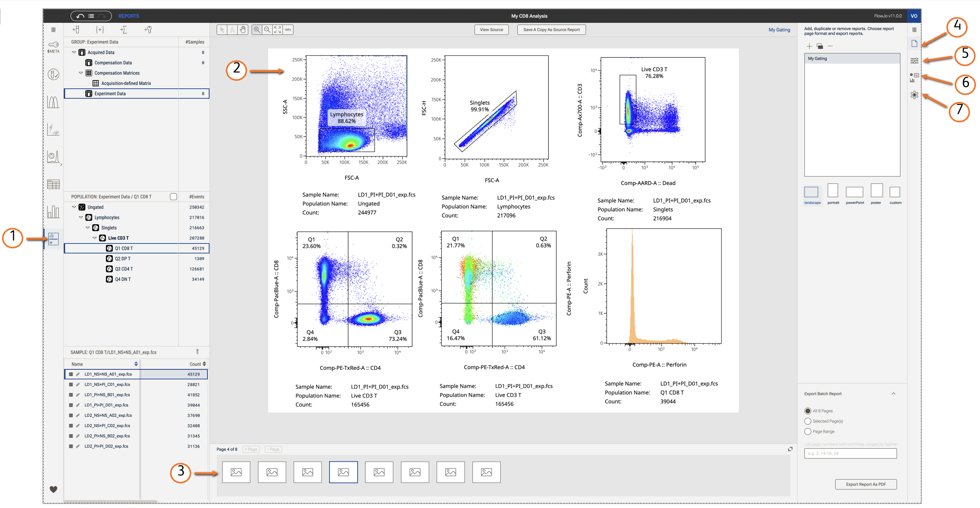Click the fit-to-screen expand icon
The height and width of the screenshot is (508, 980).
[x=278, y=30]
